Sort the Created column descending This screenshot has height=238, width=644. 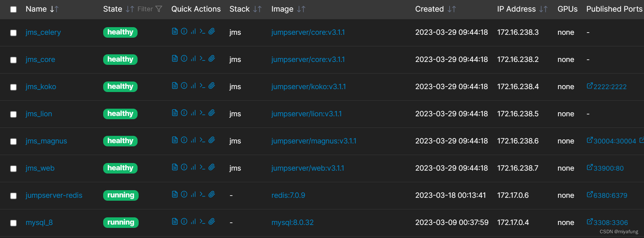coord(450,9)
